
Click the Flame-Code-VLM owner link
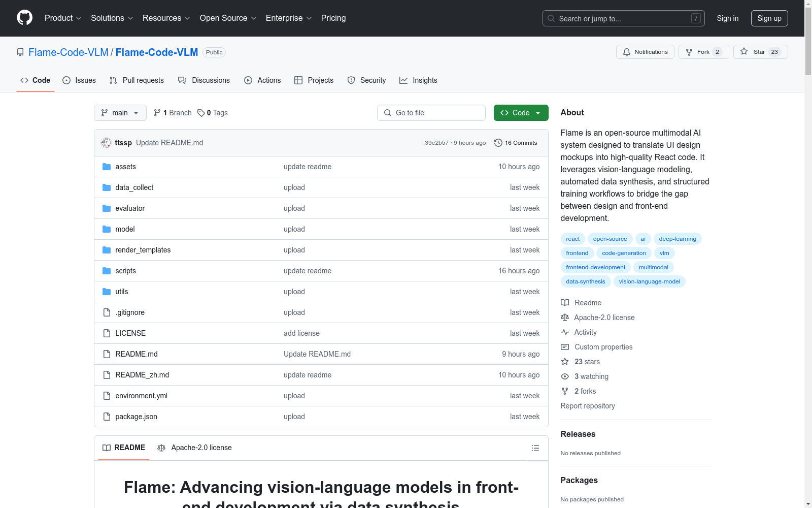[69, 52]
